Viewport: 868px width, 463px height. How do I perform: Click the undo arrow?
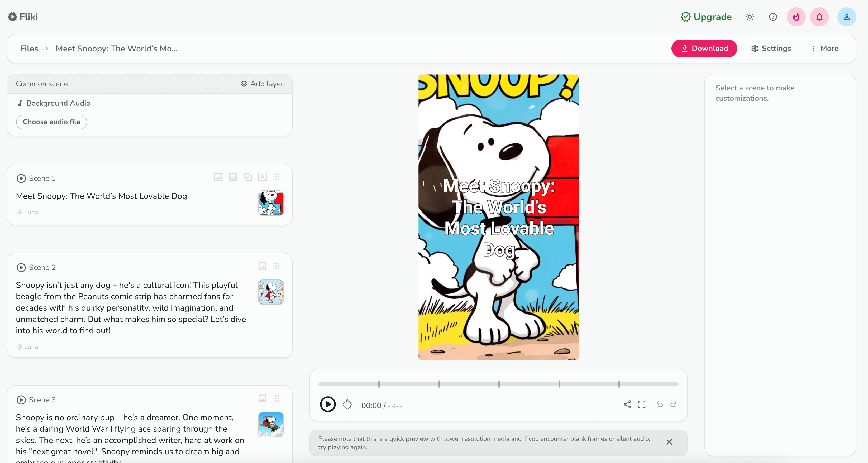click(659, 404)
